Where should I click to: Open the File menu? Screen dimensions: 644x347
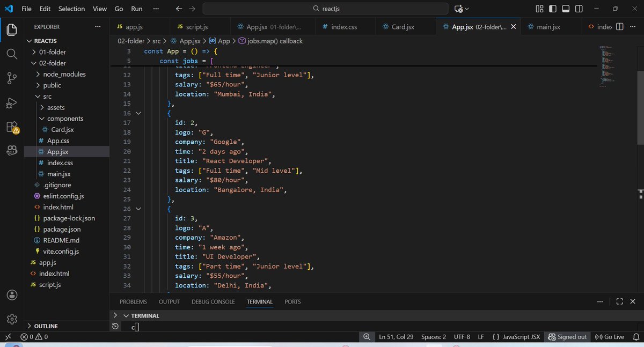tap(27, 9)
